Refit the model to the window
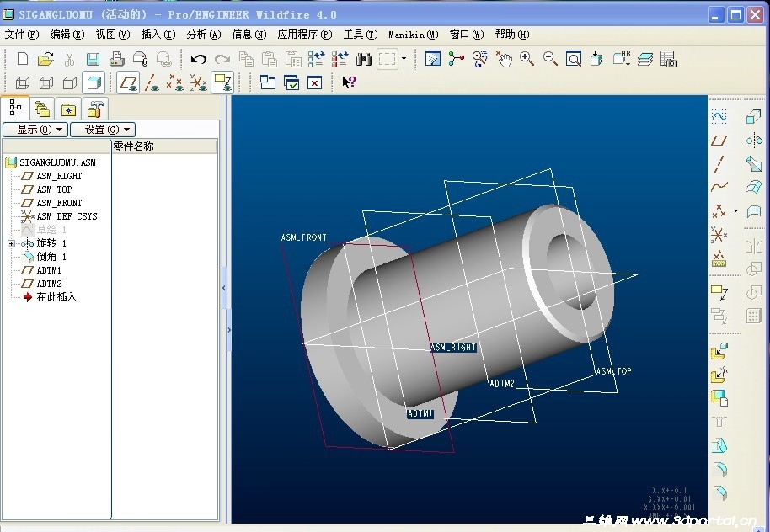770x532 pixels. [x=574, y=59]
